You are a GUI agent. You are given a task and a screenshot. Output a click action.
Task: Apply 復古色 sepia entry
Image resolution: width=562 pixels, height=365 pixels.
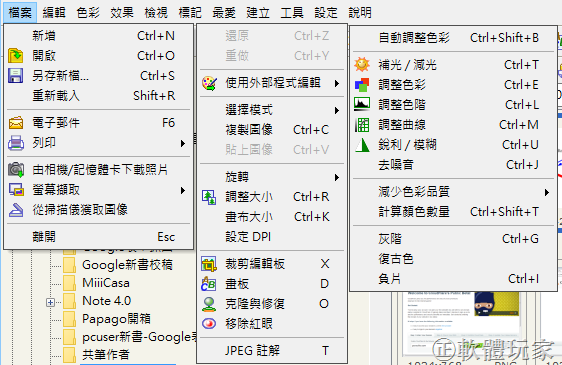453,259
